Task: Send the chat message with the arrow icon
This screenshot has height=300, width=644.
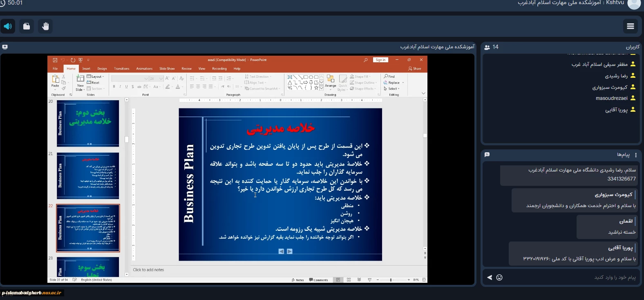Action: tap(490, 277)
